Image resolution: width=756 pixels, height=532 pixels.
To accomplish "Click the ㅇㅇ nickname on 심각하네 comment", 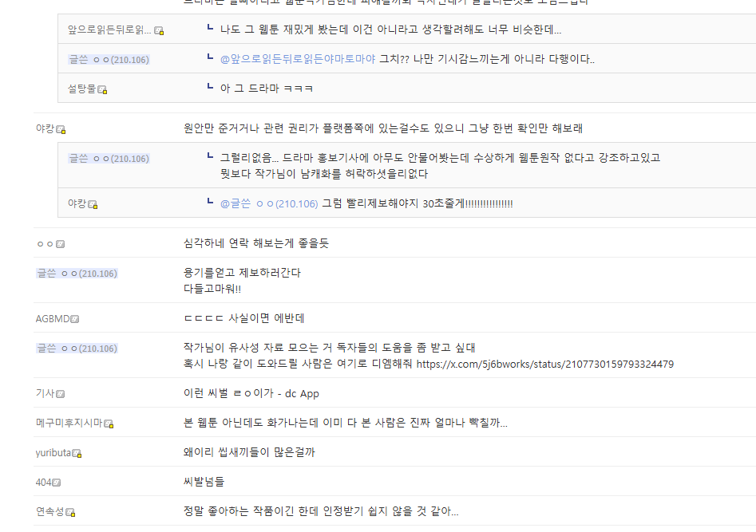I will click(x=46, y=244).
